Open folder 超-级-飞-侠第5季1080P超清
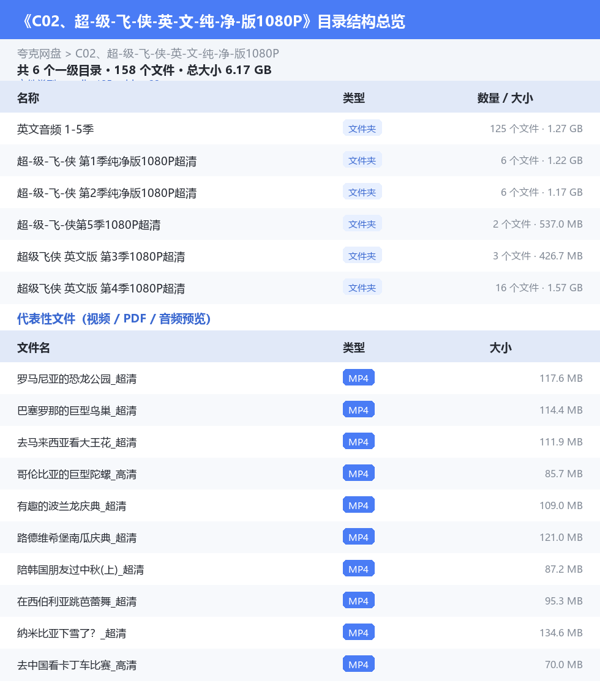The height and width of the screenshot is (700, 600). pyautogui.click(x=300, y=224)
